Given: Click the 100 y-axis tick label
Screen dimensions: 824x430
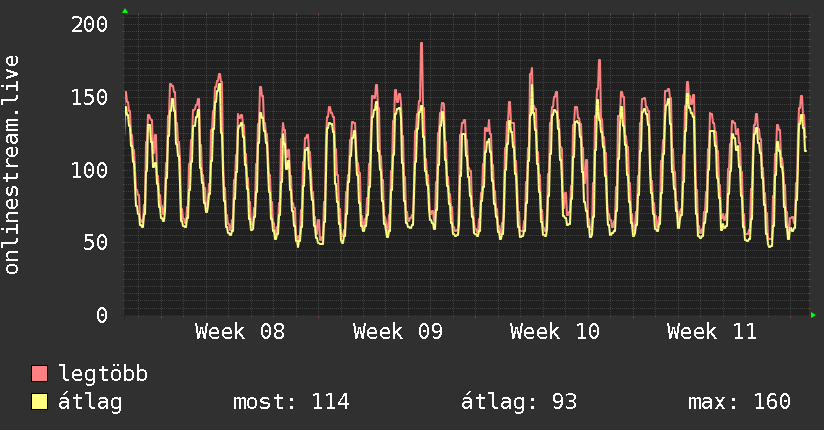Looking at the screenshot, I should 90,169.
